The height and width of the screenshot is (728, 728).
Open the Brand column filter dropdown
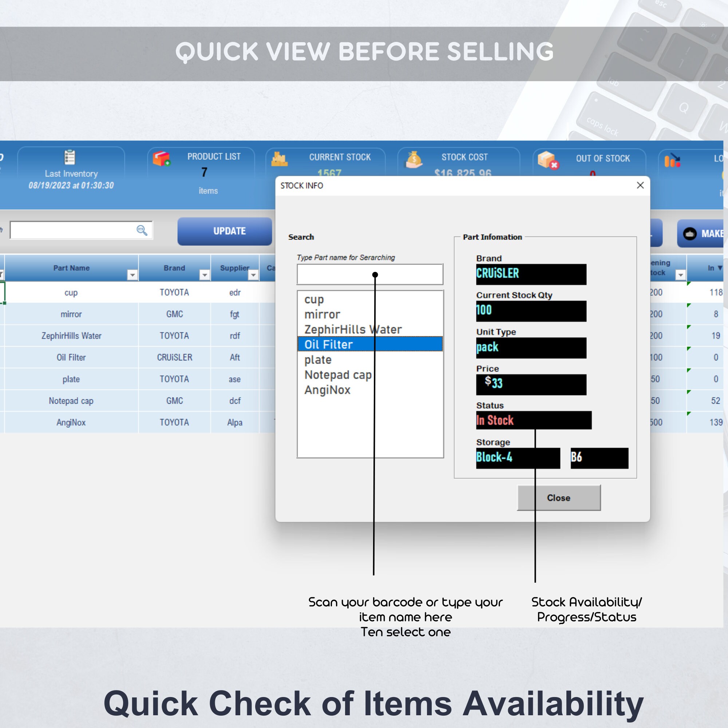point(204,275)
